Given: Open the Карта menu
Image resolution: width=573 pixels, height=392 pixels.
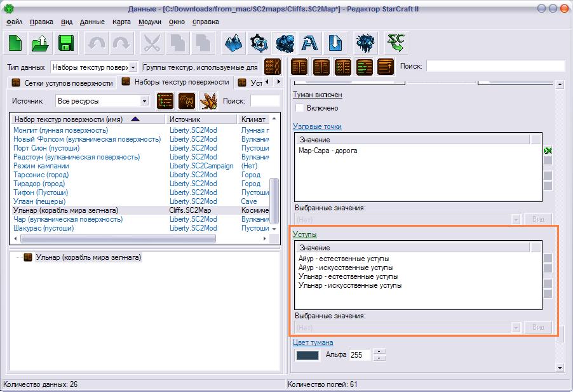Looking at the screenshot, I should point(121,22).
